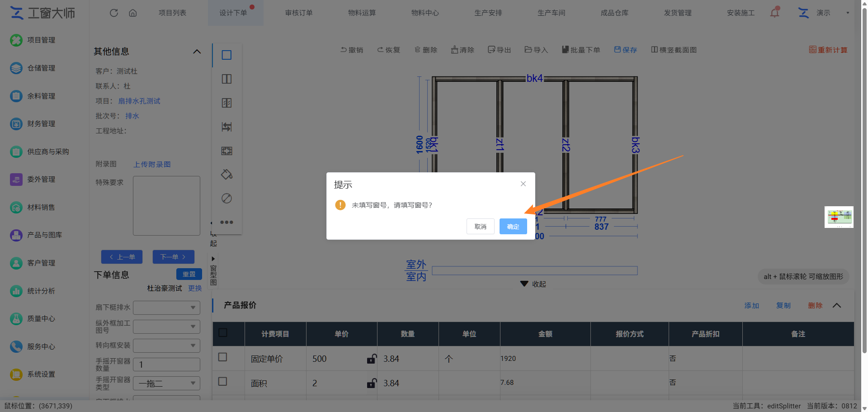The height and width of the screenshot is (412, 868).
Task: Open 演示 user account dropdown
Action: 824,13
